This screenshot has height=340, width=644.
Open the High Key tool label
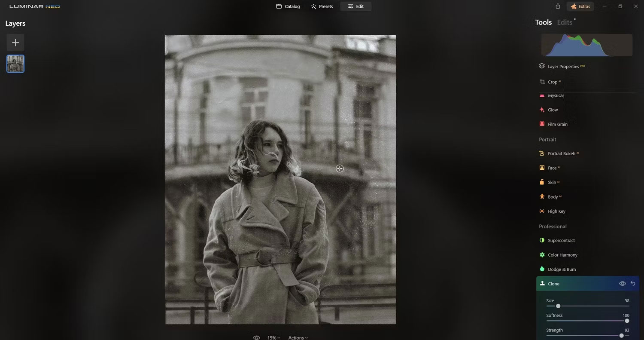click(x=556, y=211)
